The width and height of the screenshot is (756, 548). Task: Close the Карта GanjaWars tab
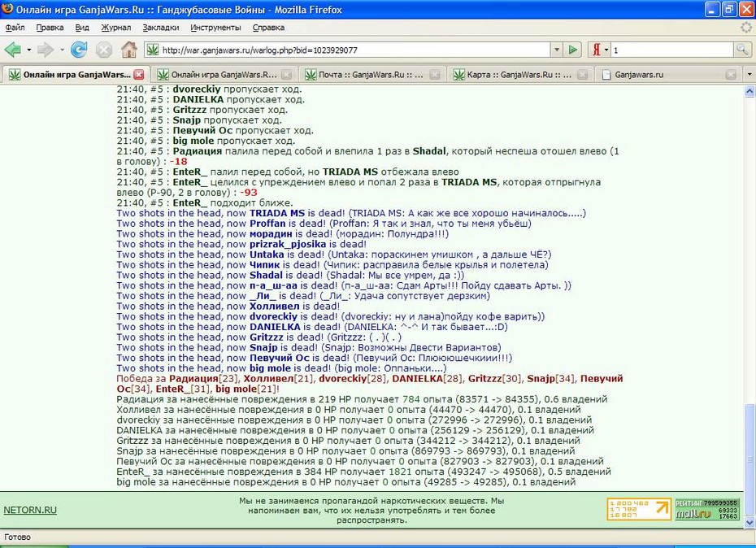point(582,74)
